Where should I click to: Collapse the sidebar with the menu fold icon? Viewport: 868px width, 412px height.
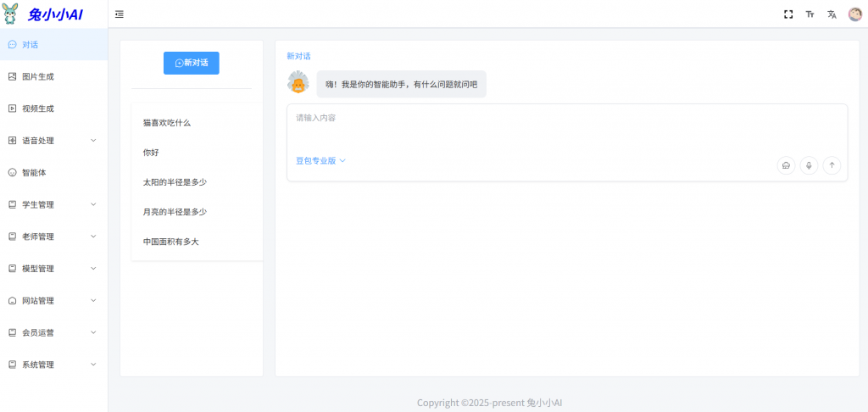coord(120,14)
